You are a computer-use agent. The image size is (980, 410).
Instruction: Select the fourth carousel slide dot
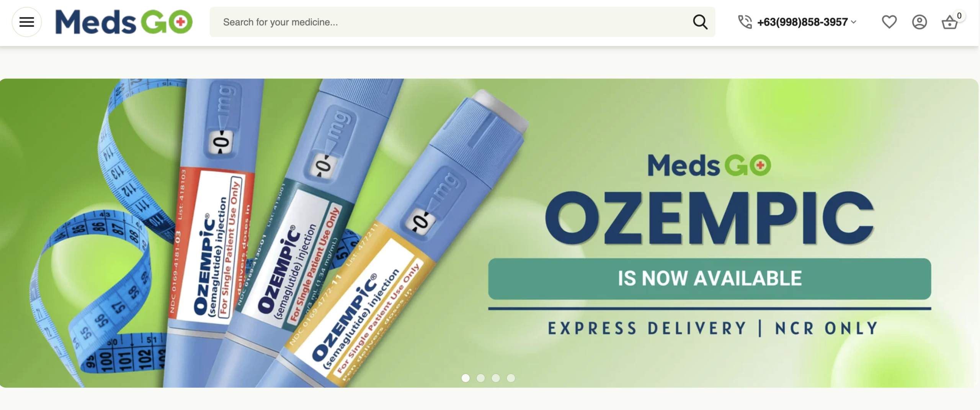click(x=511, y=378)
